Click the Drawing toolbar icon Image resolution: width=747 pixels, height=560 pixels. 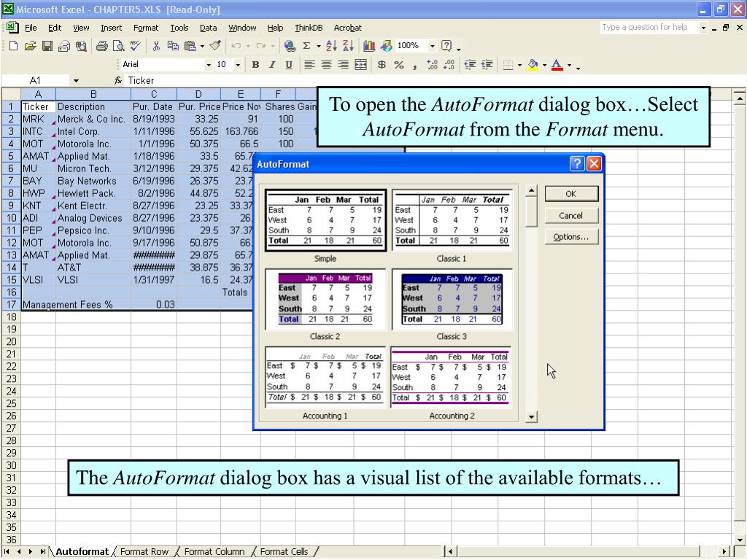tap(387, 46)
